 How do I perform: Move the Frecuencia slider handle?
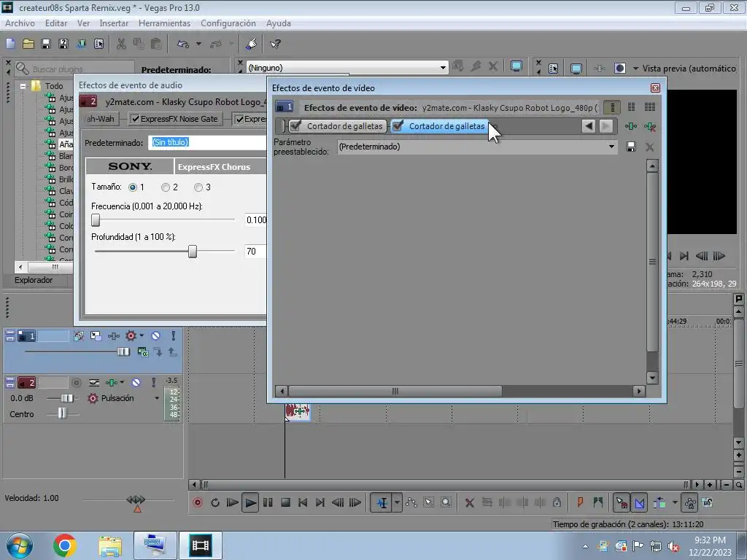96,220
